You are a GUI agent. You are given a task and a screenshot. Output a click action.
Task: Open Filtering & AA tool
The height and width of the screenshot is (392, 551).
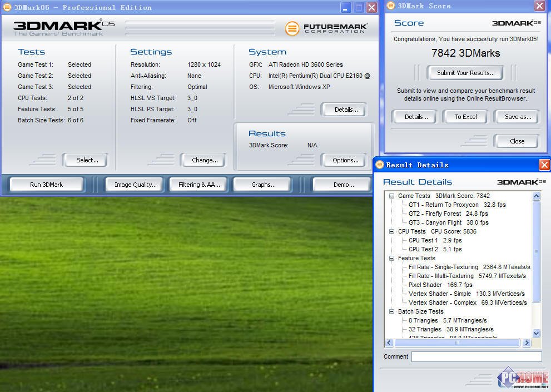[199, 185]
